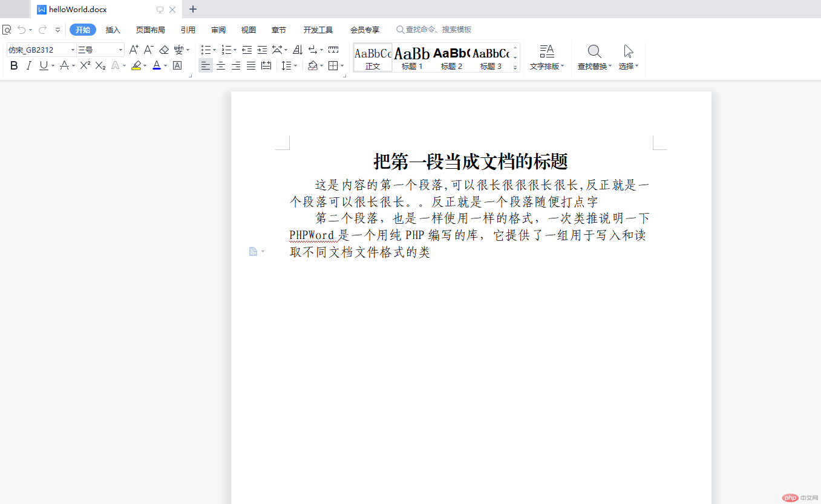The image size is (821, 504).
Task: Switch to the 开发工具 tab
Action: pos(318,30)
